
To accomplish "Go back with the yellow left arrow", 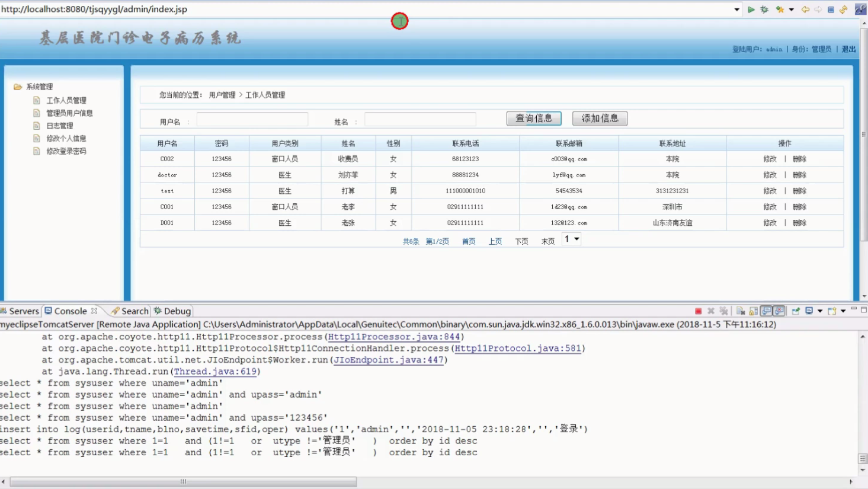I will [x=805, y=9].
